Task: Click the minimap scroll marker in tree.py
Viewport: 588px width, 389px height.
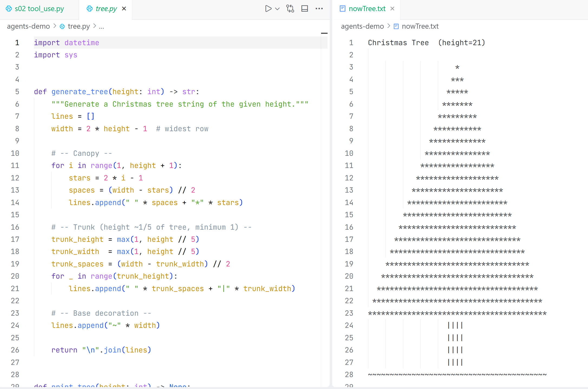Action: point(324,33)
